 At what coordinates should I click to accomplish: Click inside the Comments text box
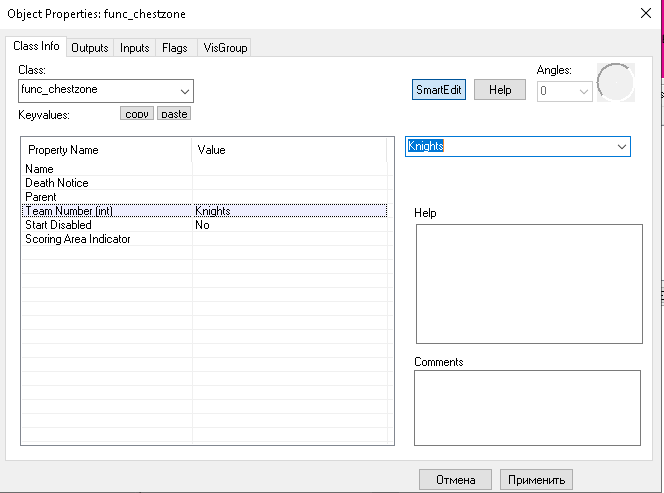526,407
